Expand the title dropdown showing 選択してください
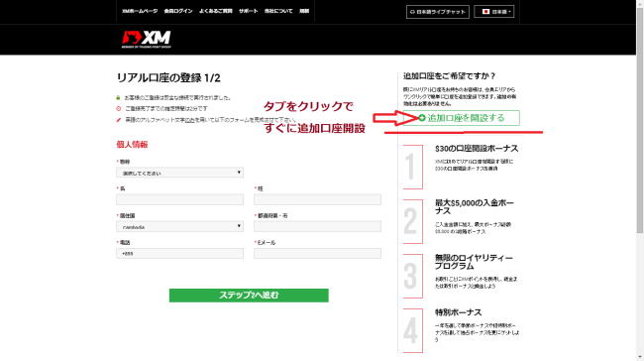644x361 pixels. click(180, 173)
